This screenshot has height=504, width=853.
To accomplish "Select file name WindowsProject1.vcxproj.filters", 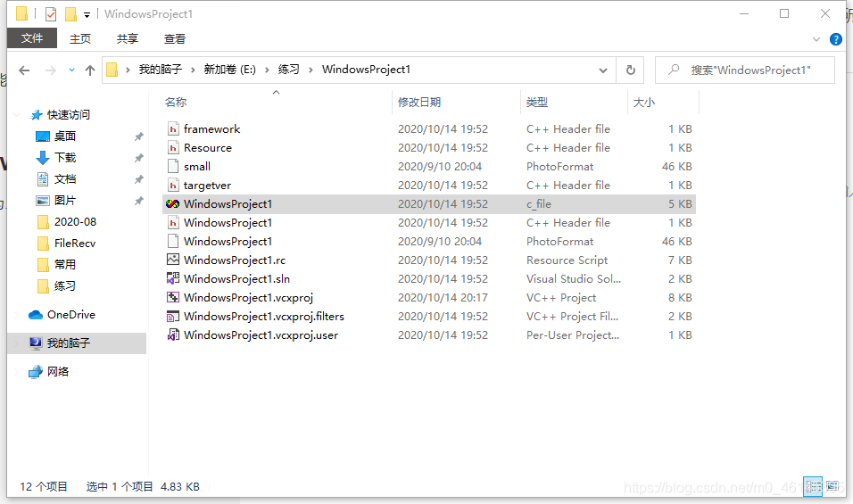I will 264,317.
